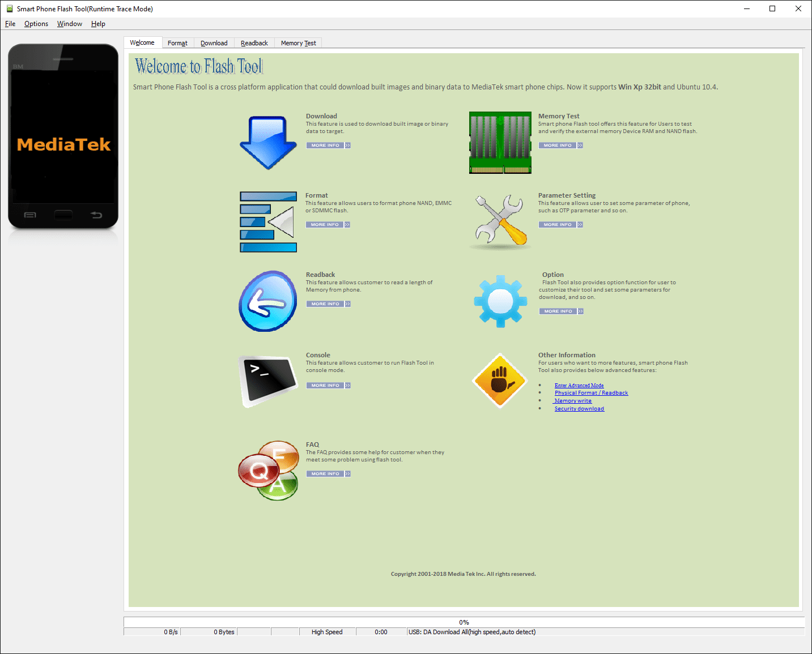Click the Parameter Setting heading
This screenshot has width=812, height=654.
click(x=567, y=195)
